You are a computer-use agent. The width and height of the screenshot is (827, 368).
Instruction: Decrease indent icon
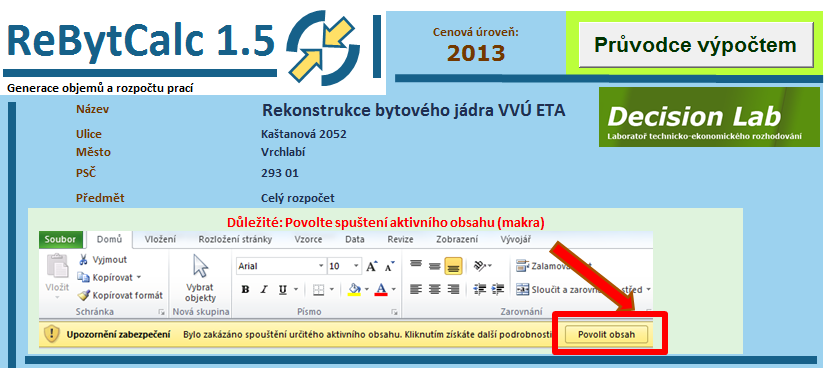click(479, 289)
